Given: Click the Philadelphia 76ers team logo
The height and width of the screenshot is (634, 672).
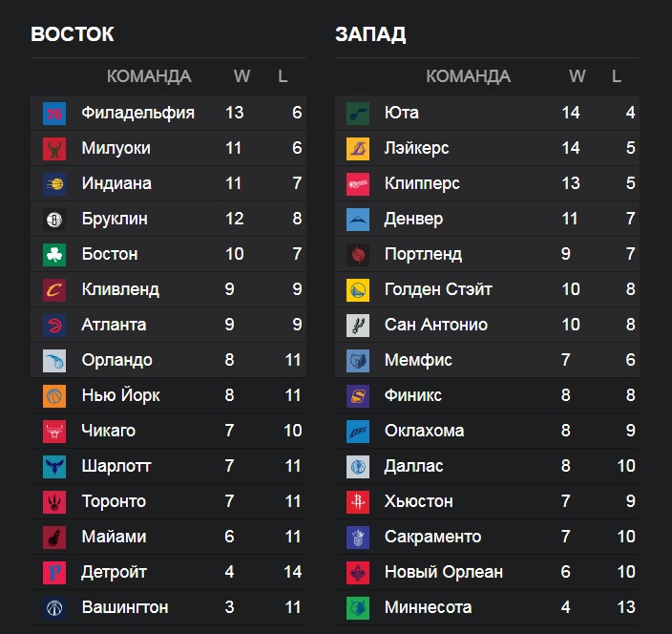Looking at the screenshot, I should [54, 113].
